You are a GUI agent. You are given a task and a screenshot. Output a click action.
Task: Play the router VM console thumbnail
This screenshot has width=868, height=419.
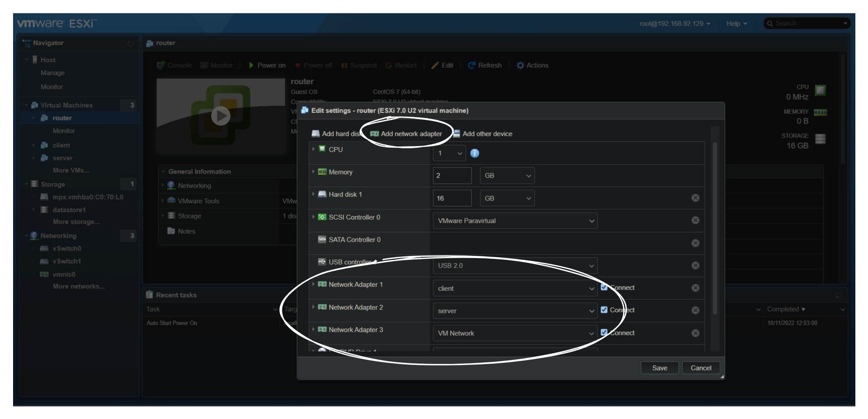point(220,116)
